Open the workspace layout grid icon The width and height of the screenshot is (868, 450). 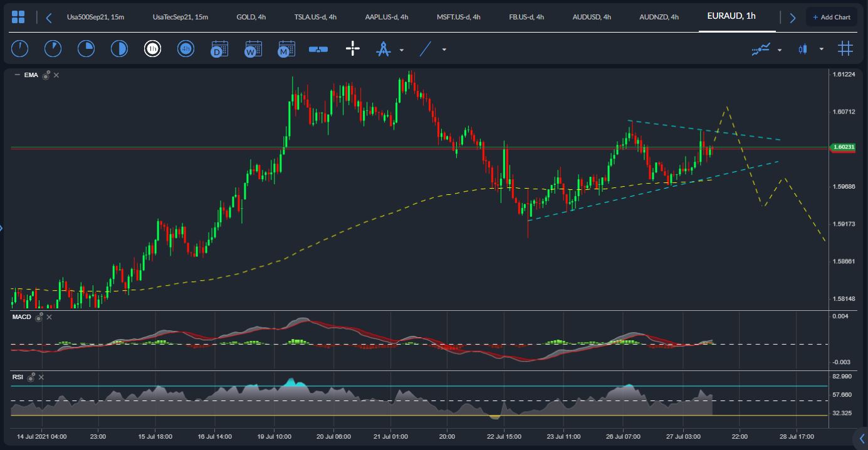pyautogui.click(x=18, y=16)
